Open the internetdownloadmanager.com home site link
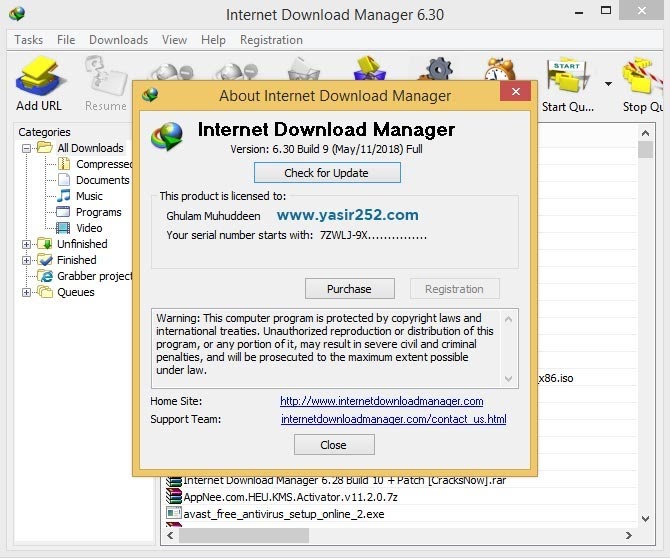 tap(382, 401)
